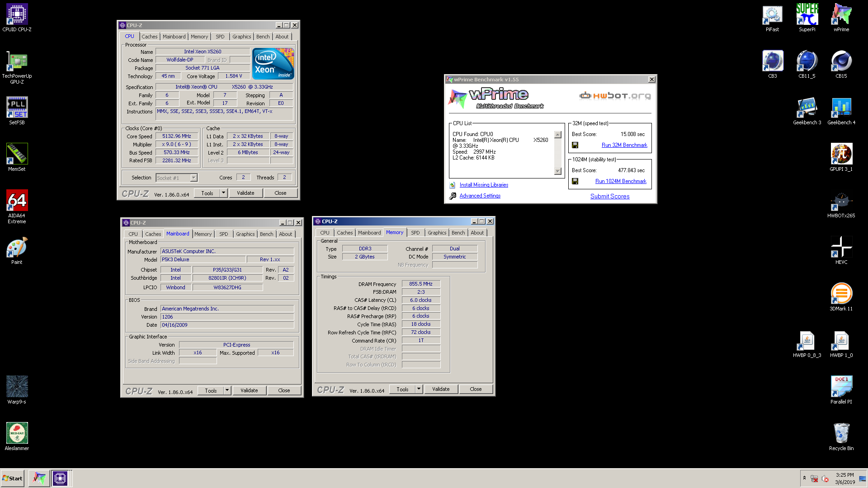Open the CB15 desktop shortcut
868x488 pixels.
841,64
